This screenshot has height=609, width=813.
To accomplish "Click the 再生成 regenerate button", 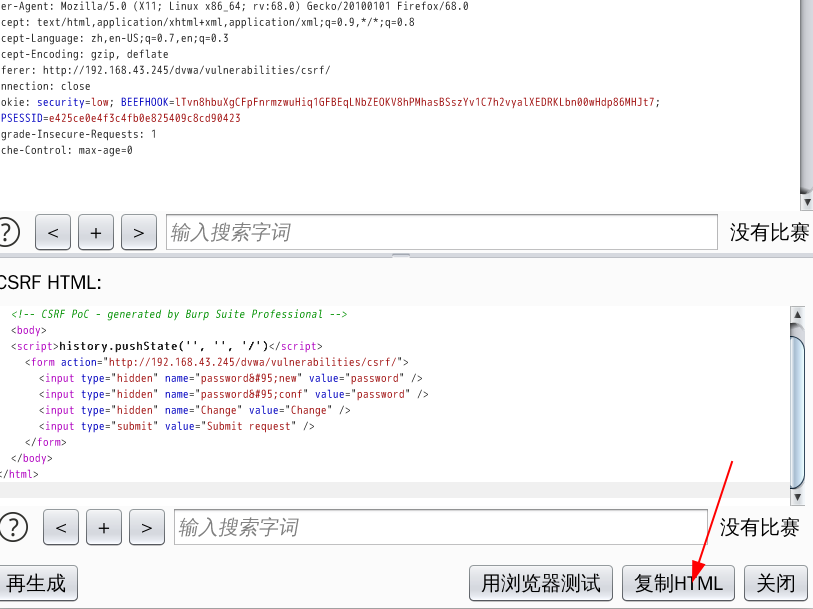I will pos(37,583).
